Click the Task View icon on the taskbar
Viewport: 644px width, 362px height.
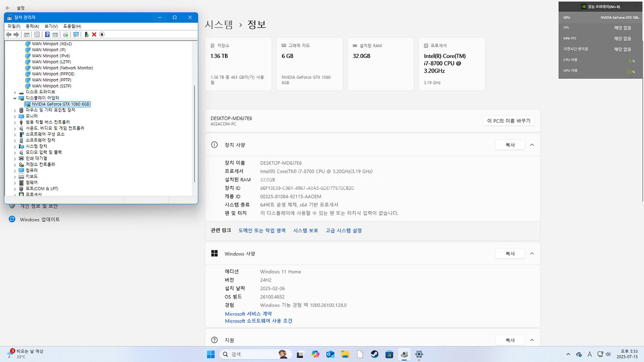[300, 354]
